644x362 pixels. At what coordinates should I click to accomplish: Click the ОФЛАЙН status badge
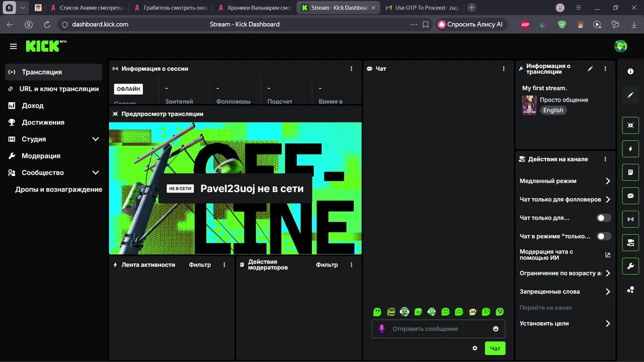pos(128,89)
